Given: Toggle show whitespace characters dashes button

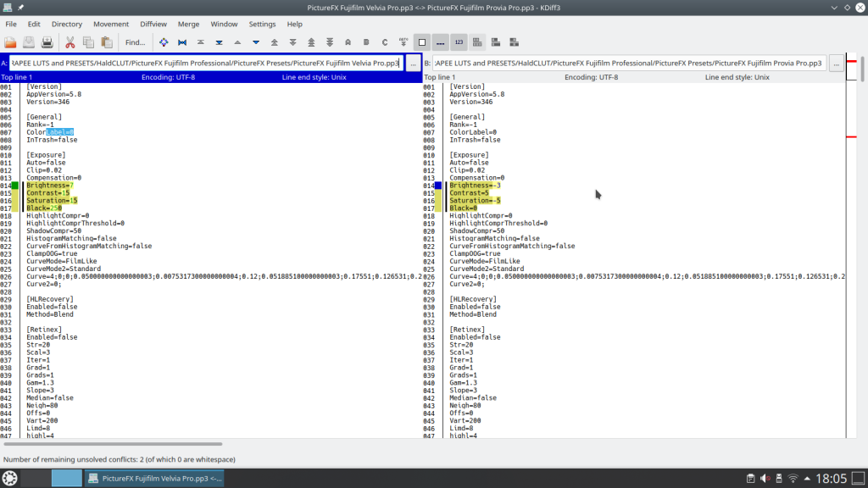Looking at the screenshot, I should click(441, 42).
